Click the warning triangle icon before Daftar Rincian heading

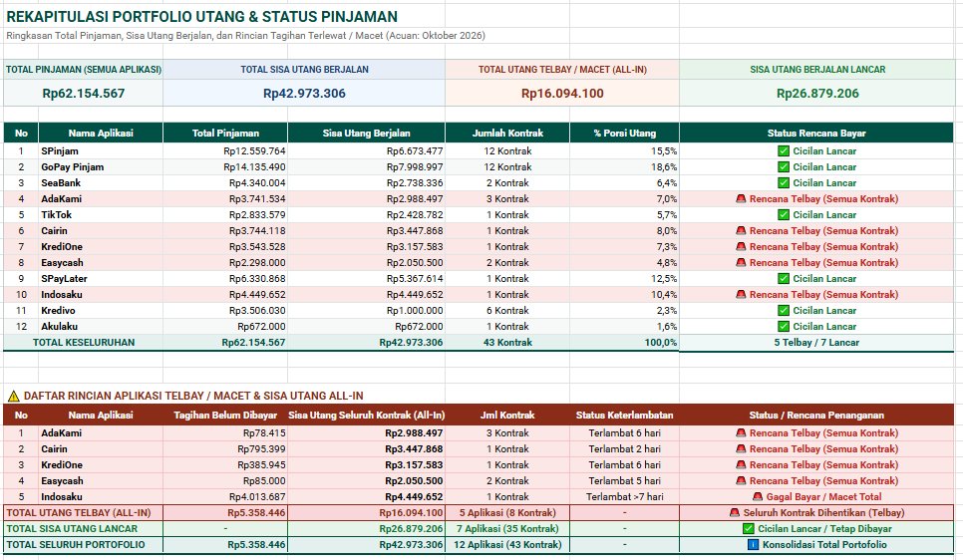click(x=14, y=396)
